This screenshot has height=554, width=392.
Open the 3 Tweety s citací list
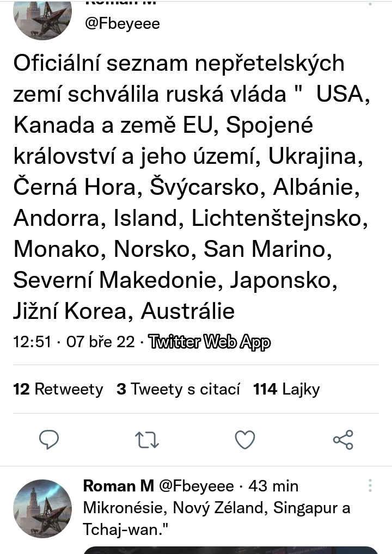pyautogui.click(x=178, y=389)
